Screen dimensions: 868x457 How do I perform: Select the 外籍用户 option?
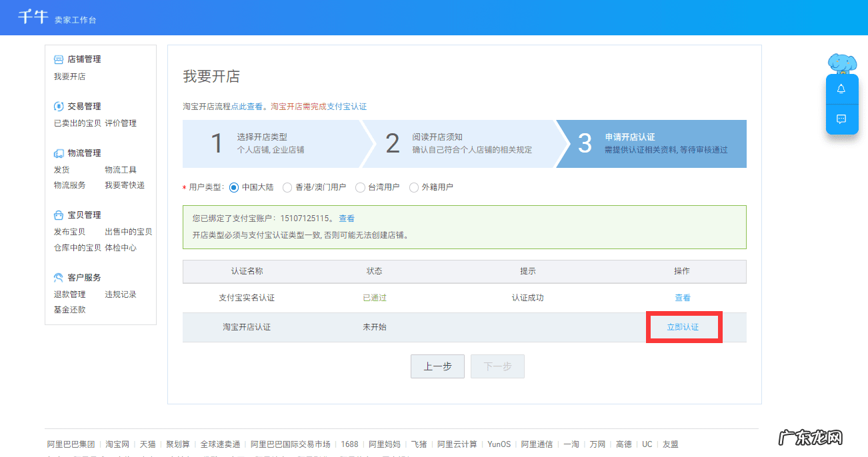point(415,187)
